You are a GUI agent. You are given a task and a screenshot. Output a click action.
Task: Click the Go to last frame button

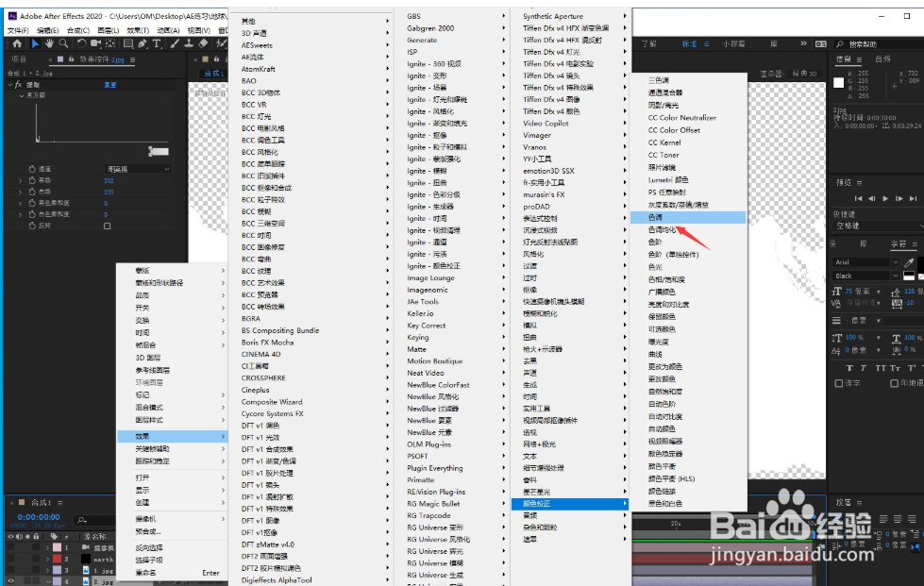click(x=913, y=198)
